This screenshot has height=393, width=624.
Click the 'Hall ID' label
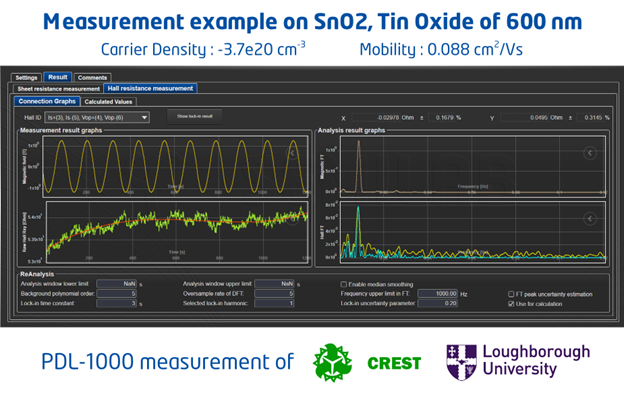point(33,118)
